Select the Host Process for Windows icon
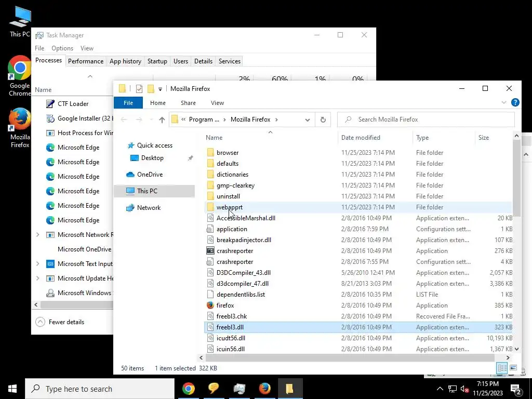Image resolution: width=532 pixels, height=399 pixels. (50, 133)
